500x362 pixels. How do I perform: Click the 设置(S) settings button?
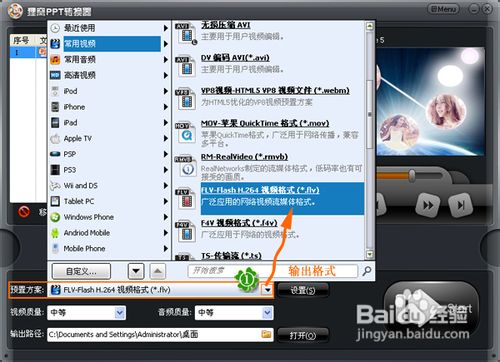tap(303, 290)
